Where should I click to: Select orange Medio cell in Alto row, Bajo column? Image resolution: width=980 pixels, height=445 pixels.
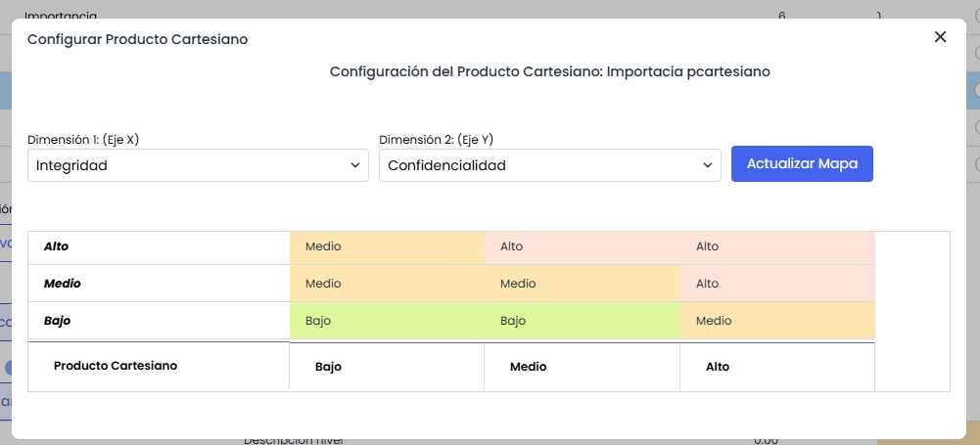click(387, 246)
